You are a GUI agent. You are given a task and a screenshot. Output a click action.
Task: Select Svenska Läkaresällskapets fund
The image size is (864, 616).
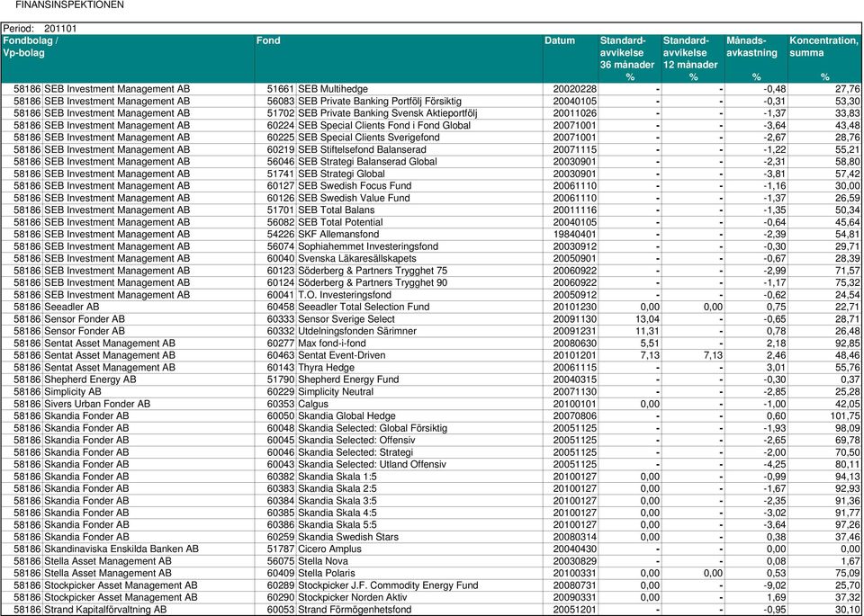tap(357, 259)
